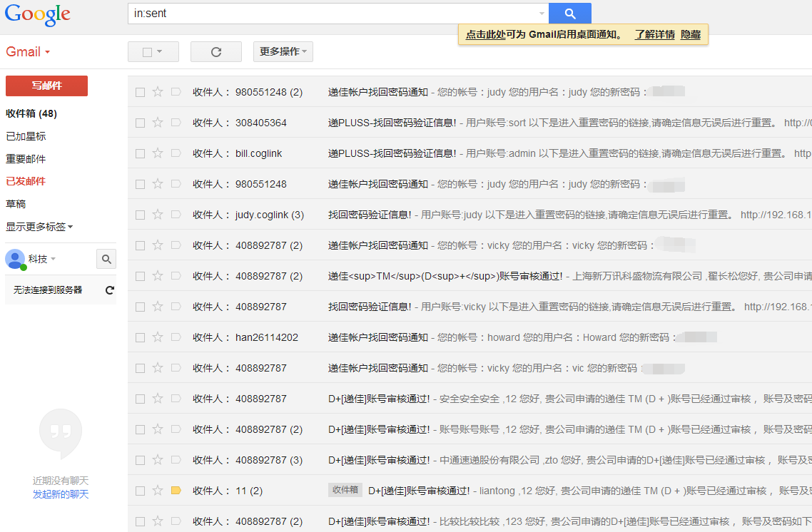812x532 pixels.
Task: Click the 了解详情 link
Action: (x=655, y=35)
